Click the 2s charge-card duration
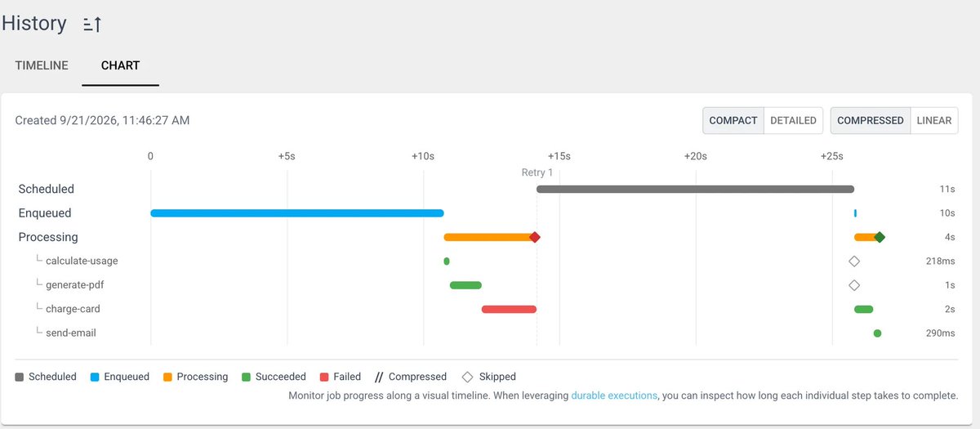The height and width of the screenshot is (429, 980). coord(950,310)
